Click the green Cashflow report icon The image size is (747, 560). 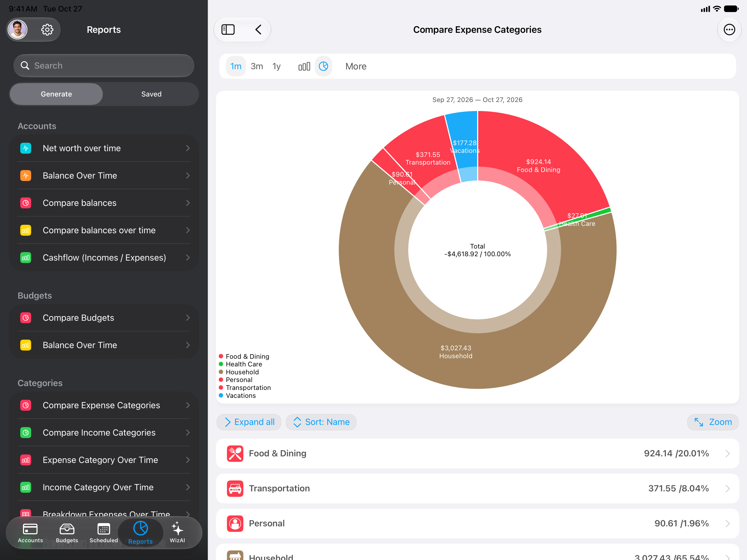(x=26, y=257)
